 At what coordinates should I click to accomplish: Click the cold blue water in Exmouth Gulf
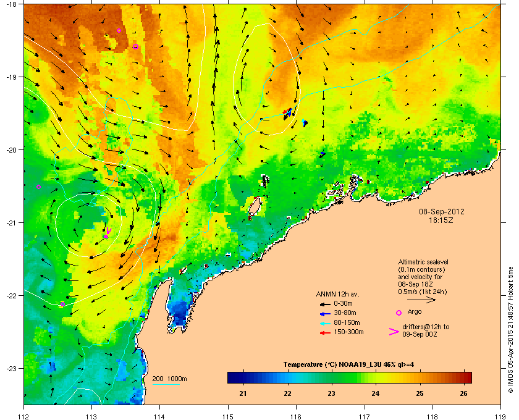(x=179, y=313)
